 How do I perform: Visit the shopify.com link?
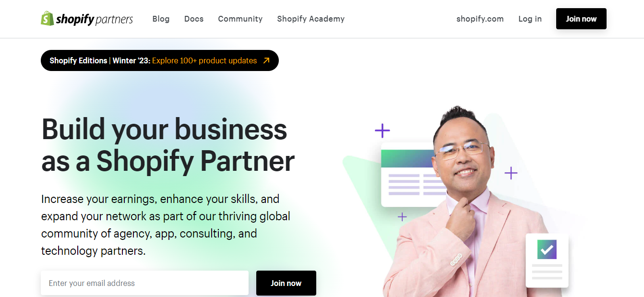coord(480,19)
